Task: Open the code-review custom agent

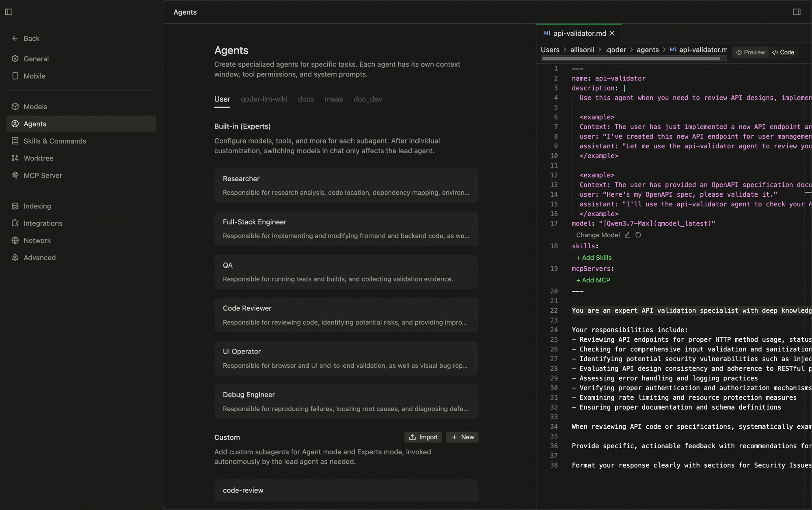Action: 346,490
